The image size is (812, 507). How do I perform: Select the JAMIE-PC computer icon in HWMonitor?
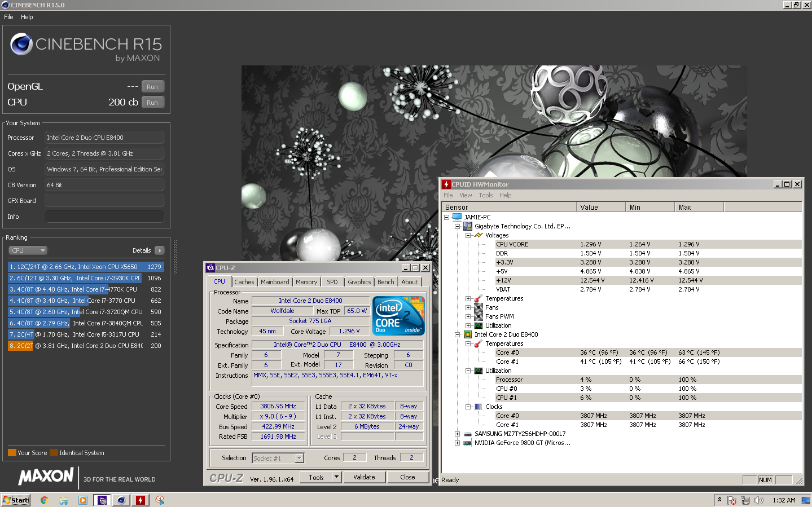point(457,217)
